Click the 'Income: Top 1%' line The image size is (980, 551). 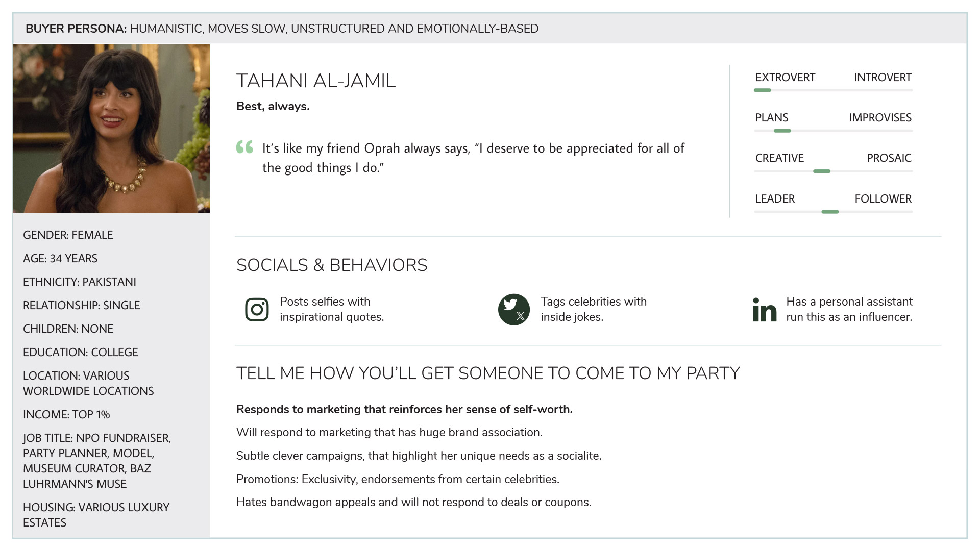pyautogui.click(x=66, y=414)
